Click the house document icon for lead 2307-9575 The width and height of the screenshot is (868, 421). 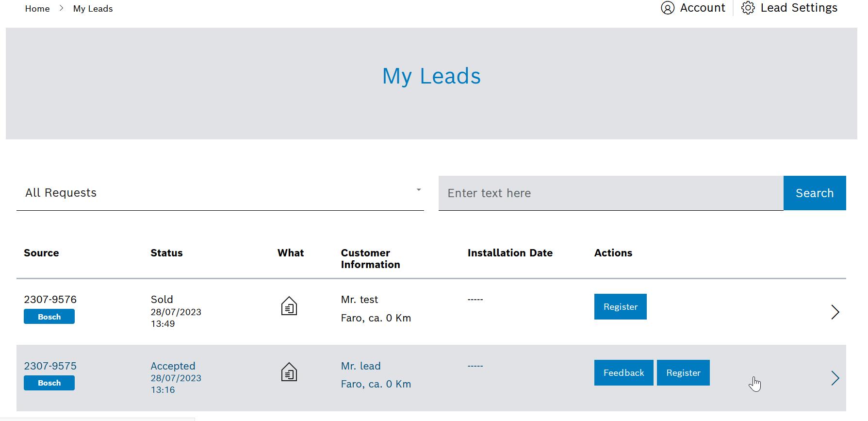289,372
